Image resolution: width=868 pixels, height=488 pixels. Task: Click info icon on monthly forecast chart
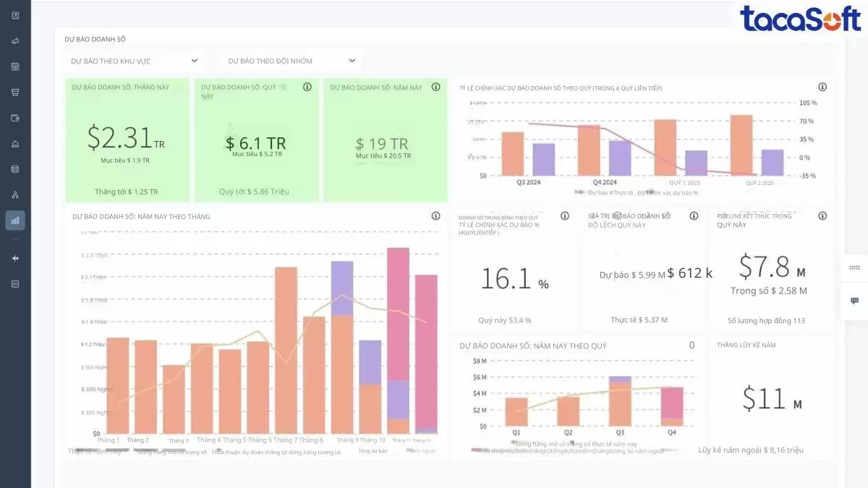(435, 215)
